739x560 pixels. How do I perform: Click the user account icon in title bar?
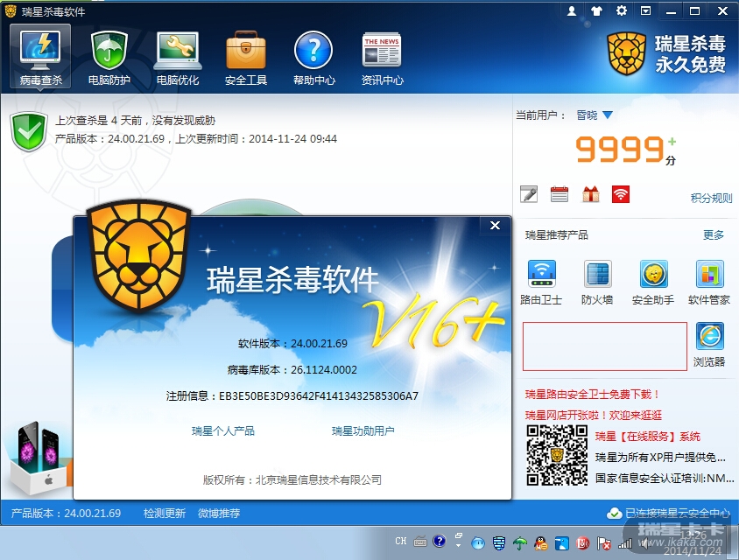tap(572, 10)
